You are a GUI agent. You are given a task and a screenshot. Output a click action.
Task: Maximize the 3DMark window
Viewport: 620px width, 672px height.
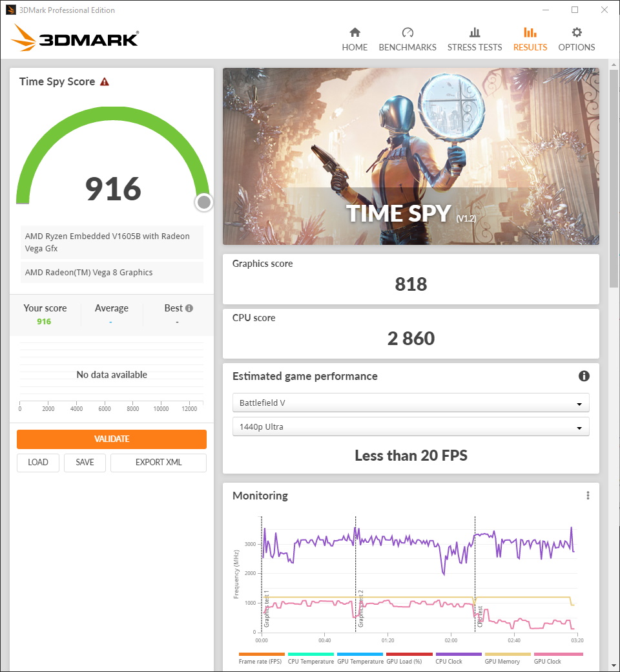click(x=575, y=10)
